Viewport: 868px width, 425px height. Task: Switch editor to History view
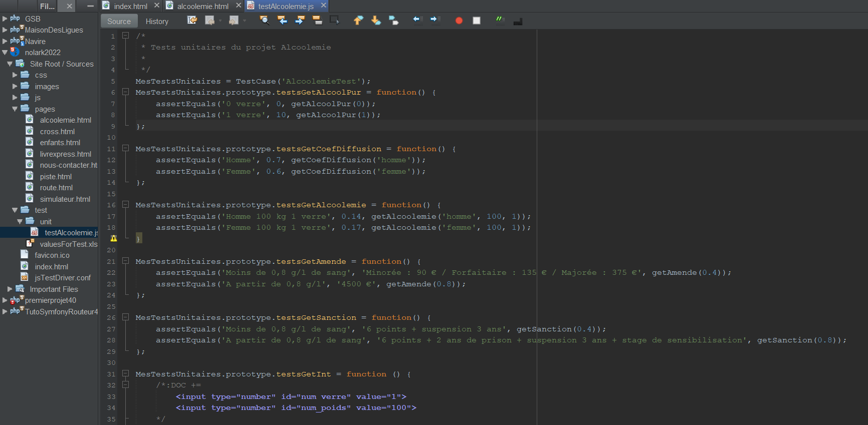tap(157, 21)
